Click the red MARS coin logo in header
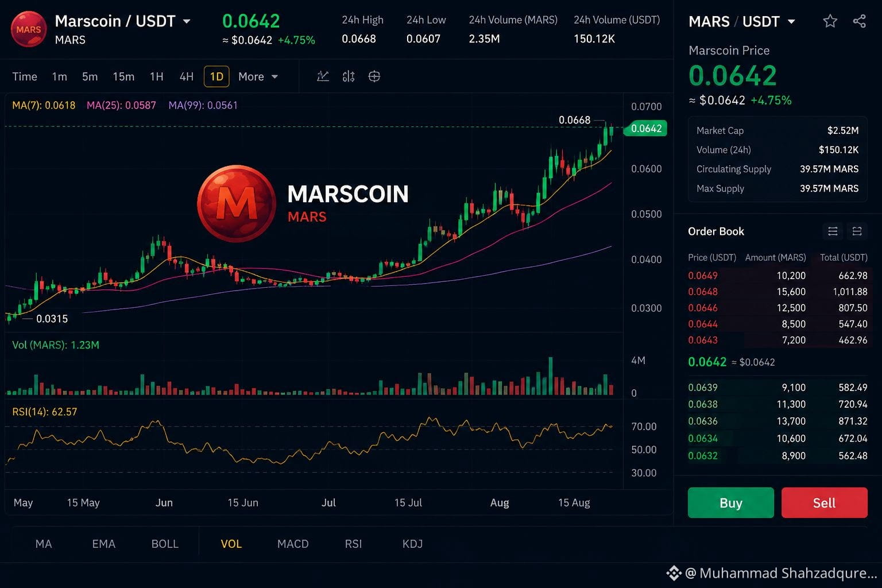Image resolution: width=882 pixels, height=588 pixels. 28,29
